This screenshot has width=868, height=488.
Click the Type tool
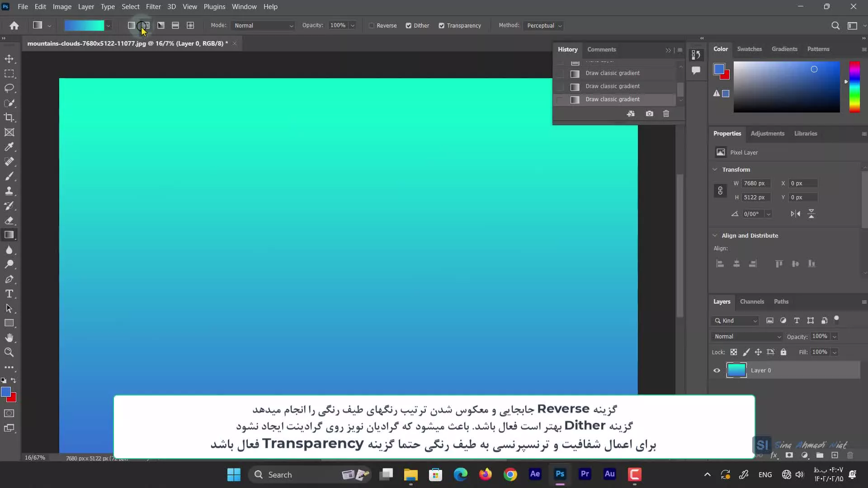pyautogui.click(x=9, y=294)
